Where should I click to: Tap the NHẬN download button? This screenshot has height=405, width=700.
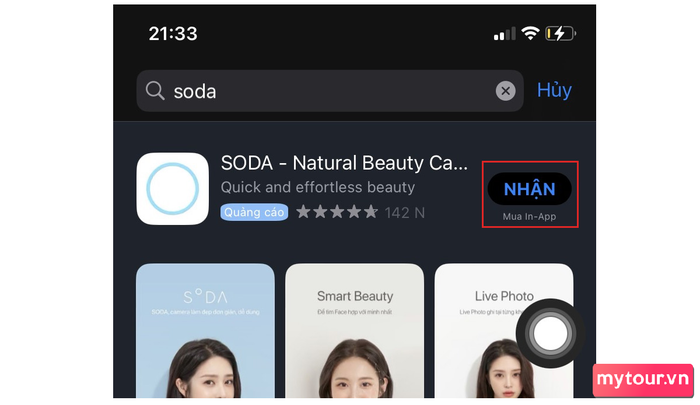point(529,189)
